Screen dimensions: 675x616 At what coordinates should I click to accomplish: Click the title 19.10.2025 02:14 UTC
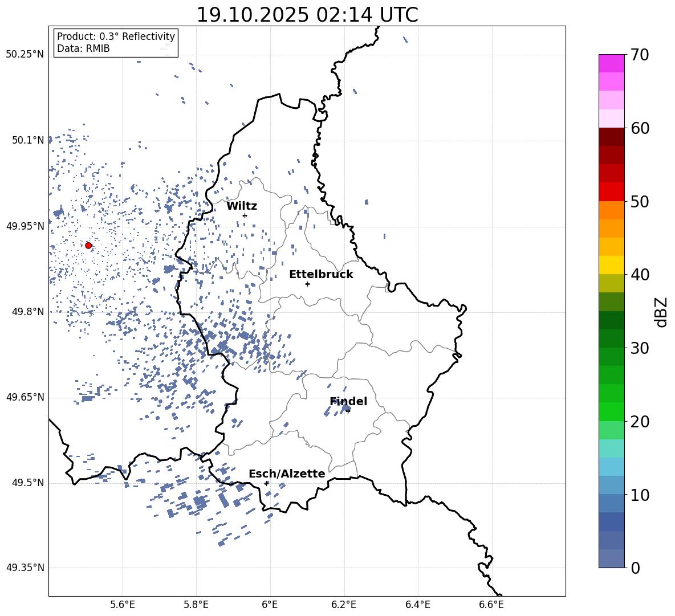[307, 15]
